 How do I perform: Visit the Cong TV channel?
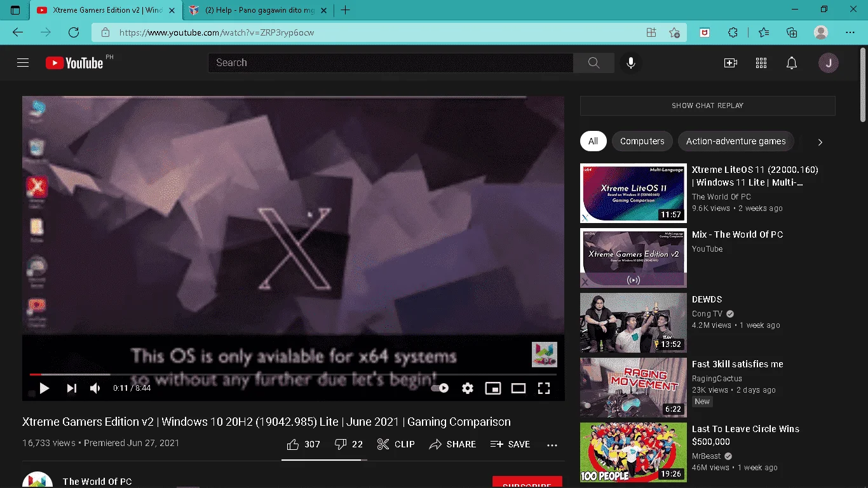pyautogui.click(x=707, y=314)
